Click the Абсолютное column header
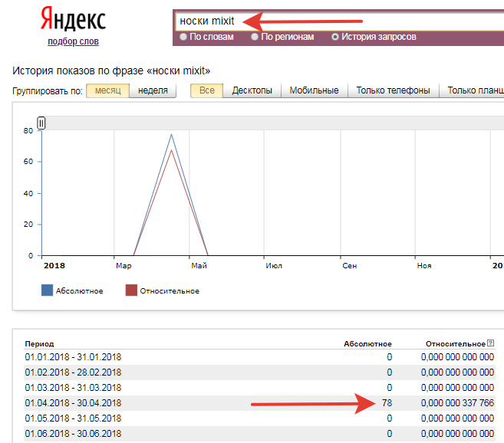504x443 pixels. pyautogui.click(x=367, y=344)
